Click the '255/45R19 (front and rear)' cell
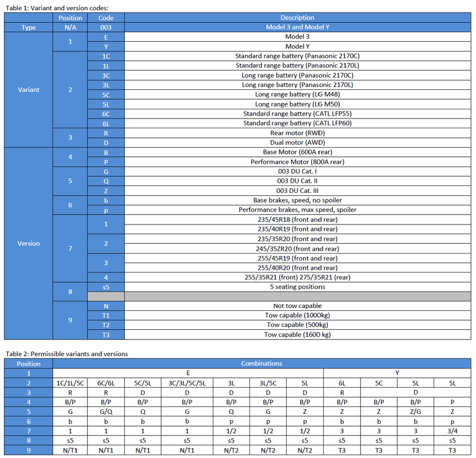The image size is (476, 458). pos(297,258)
